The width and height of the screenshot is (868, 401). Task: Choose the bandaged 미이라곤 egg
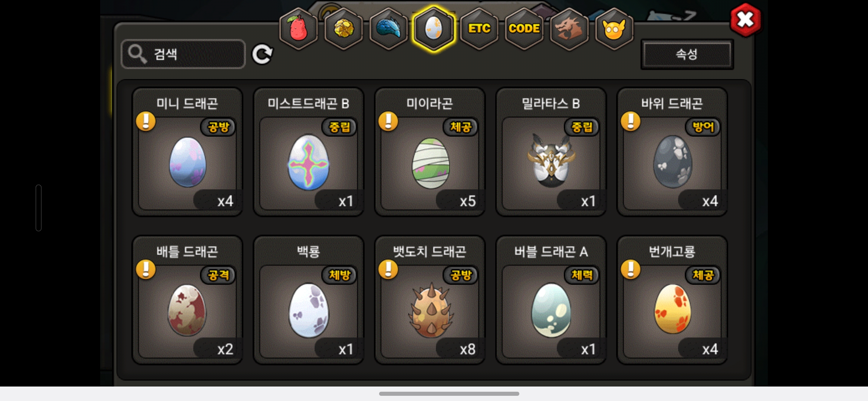(x=430, y=152)
